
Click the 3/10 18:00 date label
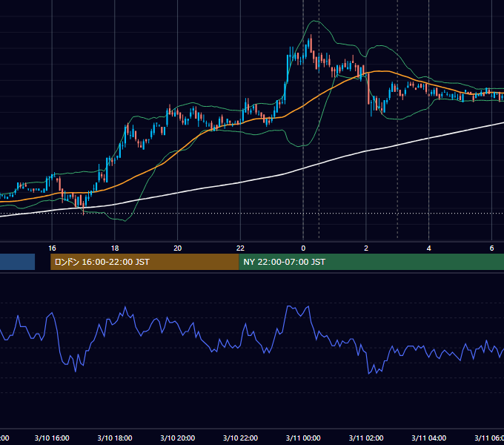115,438
